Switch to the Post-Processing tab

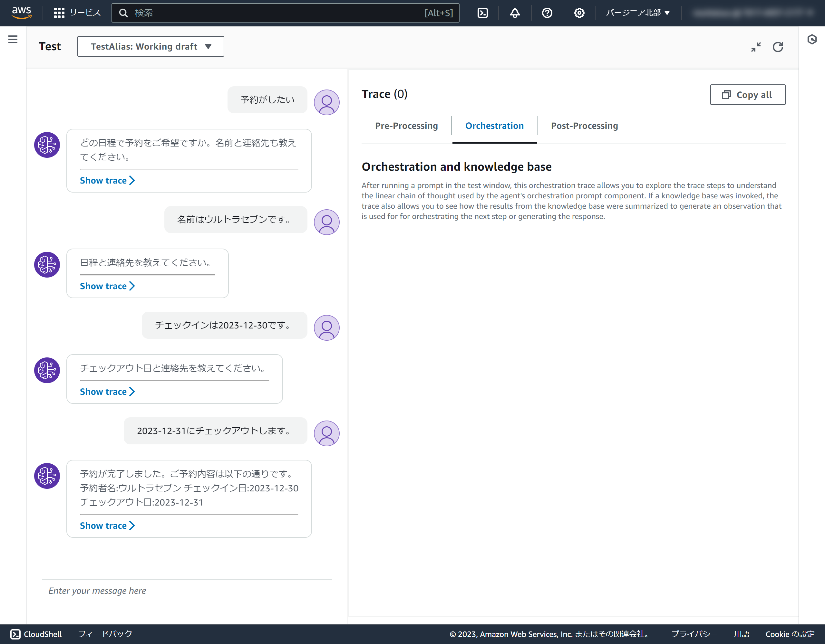click(584, 126)
